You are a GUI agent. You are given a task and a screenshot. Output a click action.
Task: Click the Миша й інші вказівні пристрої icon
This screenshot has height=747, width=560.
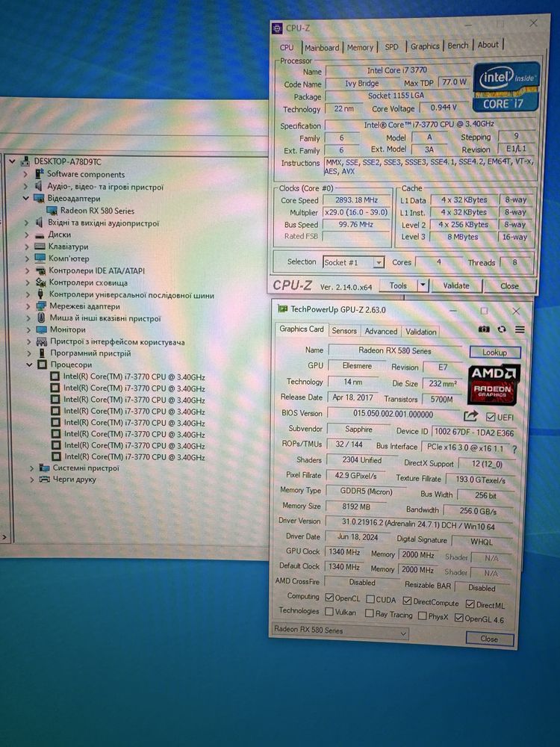point(41,317)
